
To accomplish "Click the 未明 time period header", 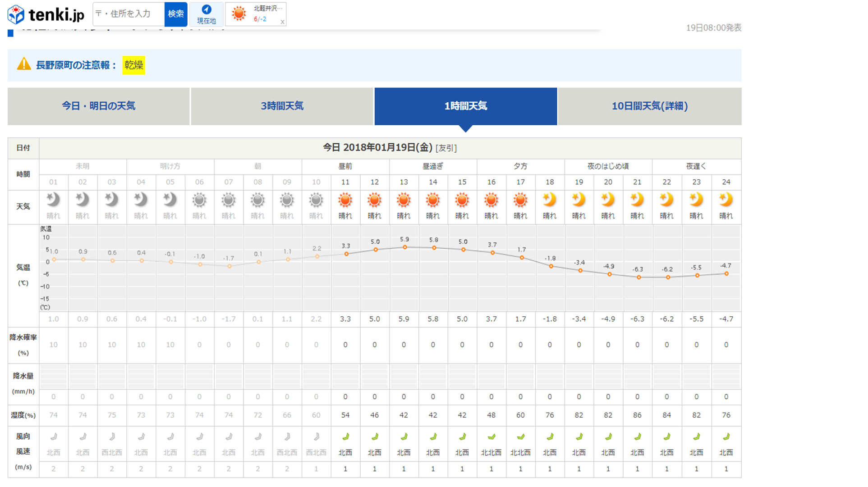I will (83, 166).
